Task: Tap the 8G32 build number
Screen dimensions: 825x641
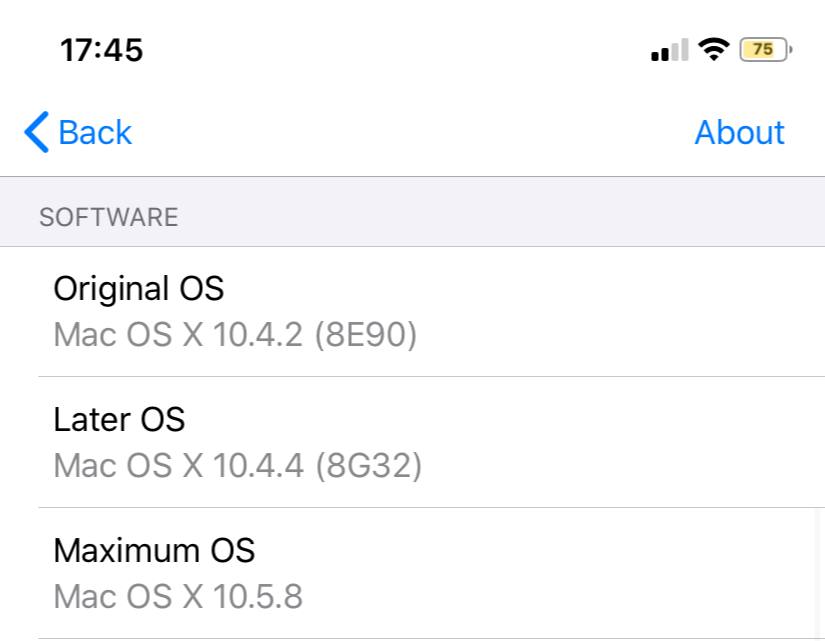Action: (368, 465)
